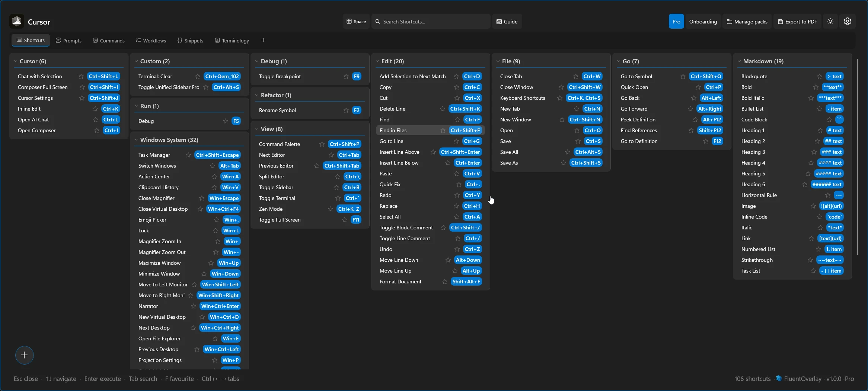This screenshot has height=391, width=868.
Task: Click the Onboarding button
Action: (x=703, y=21)
